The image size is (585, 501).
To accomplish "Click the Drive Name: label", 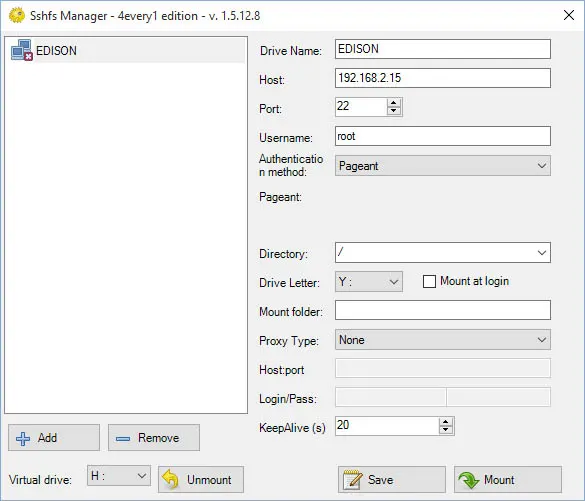I will [291, 51].
